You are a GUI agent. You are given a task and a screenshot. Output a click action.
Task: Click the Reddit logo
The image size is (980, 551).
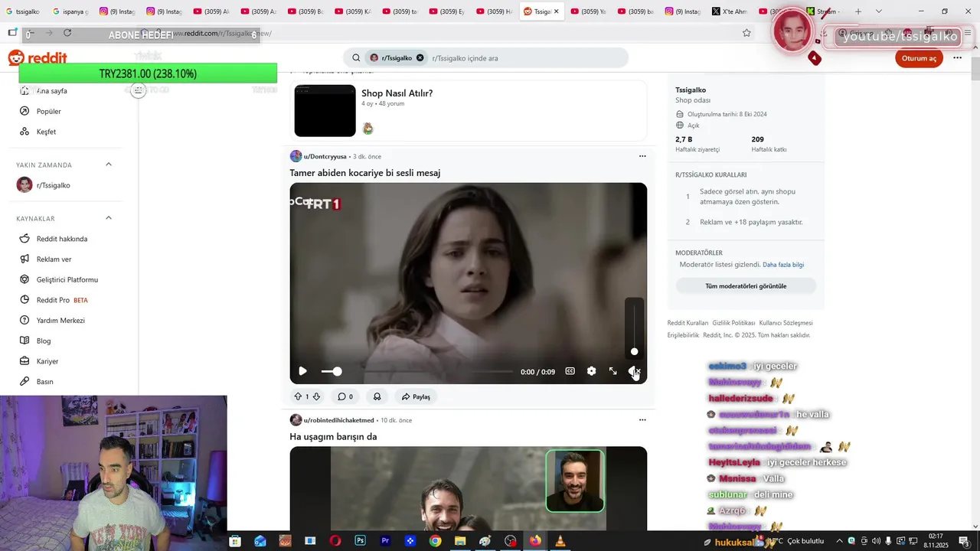[38, 58]
